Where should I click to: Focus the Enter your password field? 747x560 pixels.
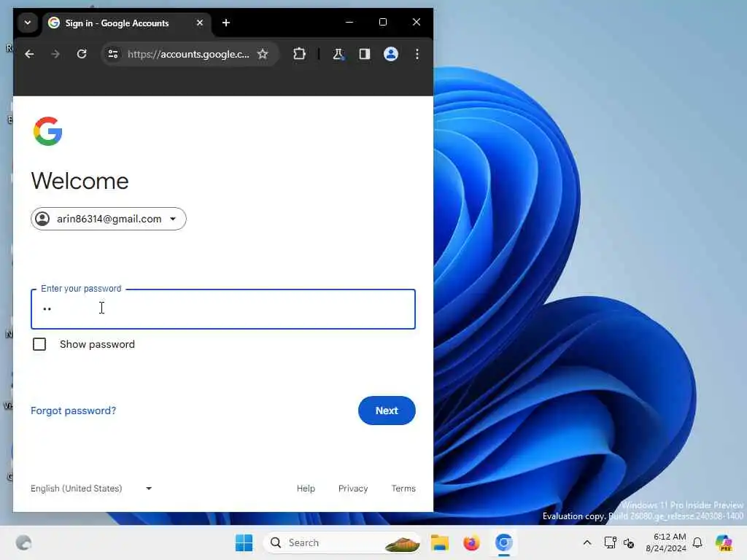[223, 309]
